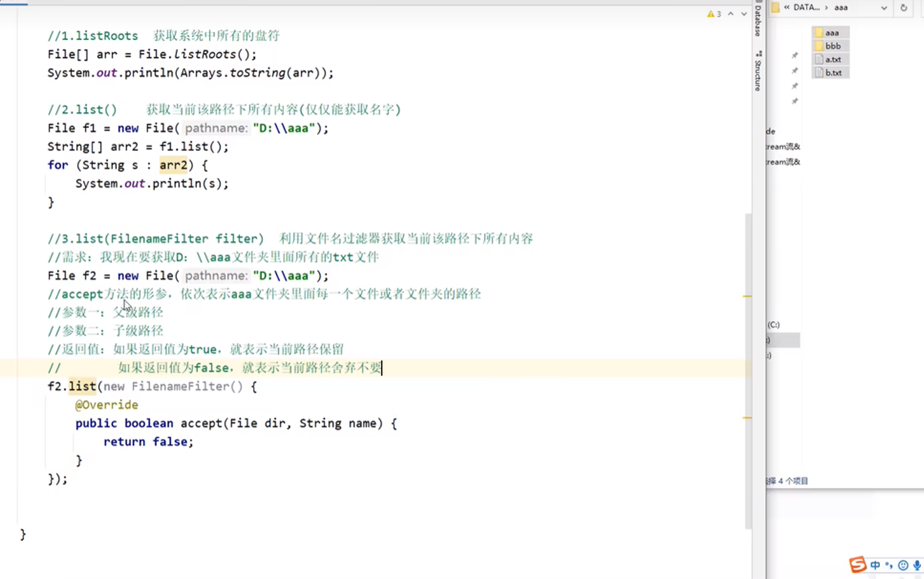
Task: Click the editor vertical scrollbar
Action: click(x=748, y=371)
